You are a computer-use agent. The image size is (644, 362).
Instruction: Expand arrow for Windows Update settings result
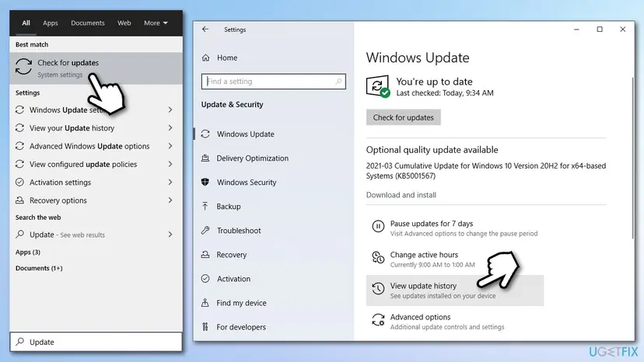(x=170, y=110)
